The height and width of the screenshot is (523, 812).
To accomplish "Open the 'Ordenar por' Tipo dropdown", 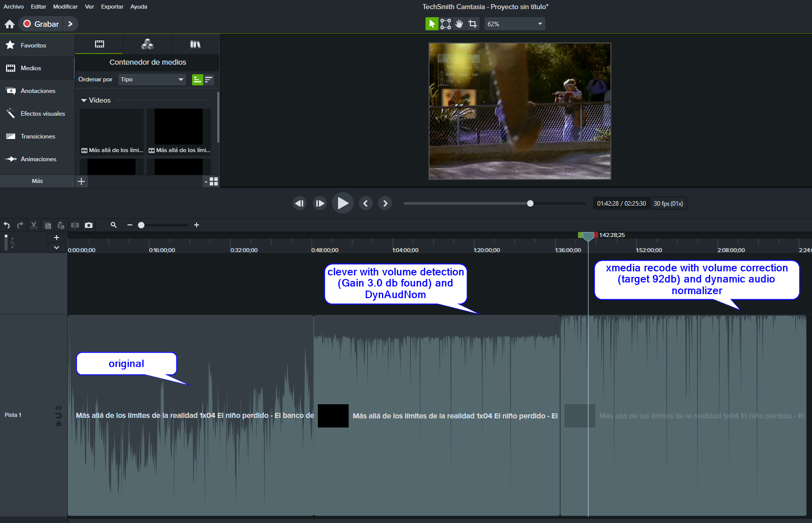I will click(152, 79).
